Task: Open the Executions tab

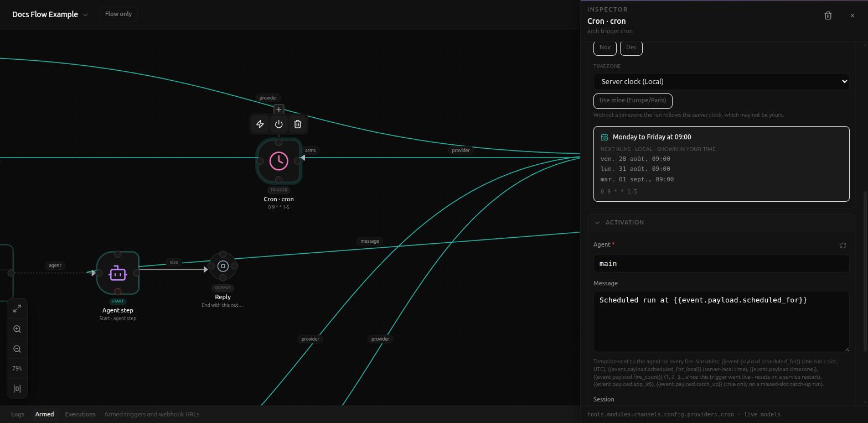Action: [x=80, y=414]
